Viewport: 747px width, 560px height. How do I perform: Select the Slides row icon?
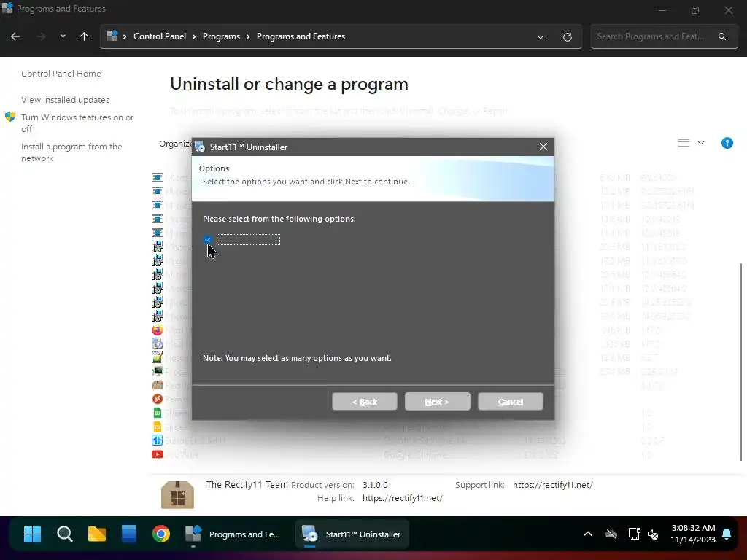pos(158,427)
